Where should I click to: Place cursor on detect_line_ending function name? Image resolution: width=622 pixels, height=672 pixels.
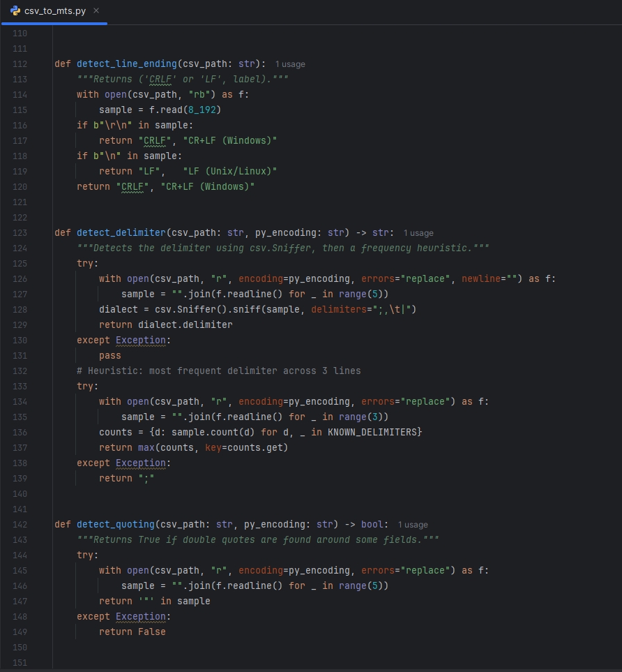click(126, 64)
